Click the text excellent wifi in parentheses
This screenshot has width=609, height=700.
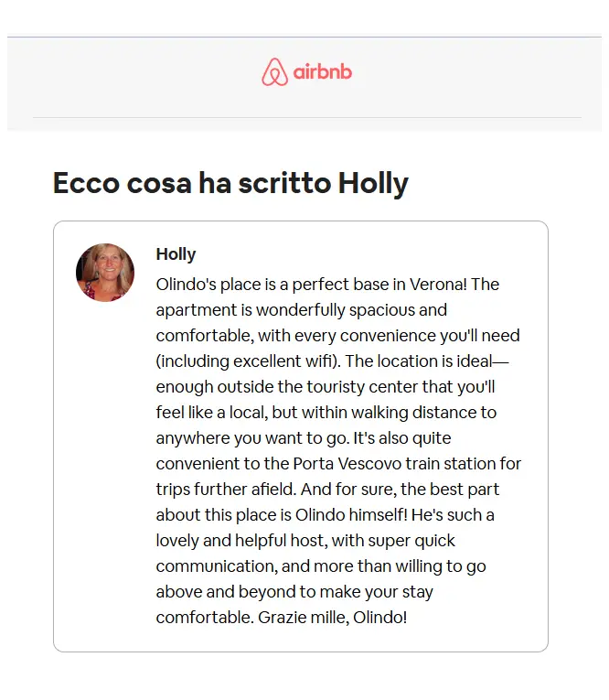[x=284, y=361]
